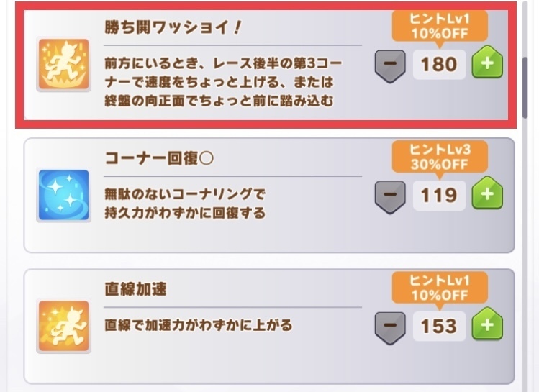
Task: Open コーナー回復○ skill title
Action: click(x=159, y=158)
